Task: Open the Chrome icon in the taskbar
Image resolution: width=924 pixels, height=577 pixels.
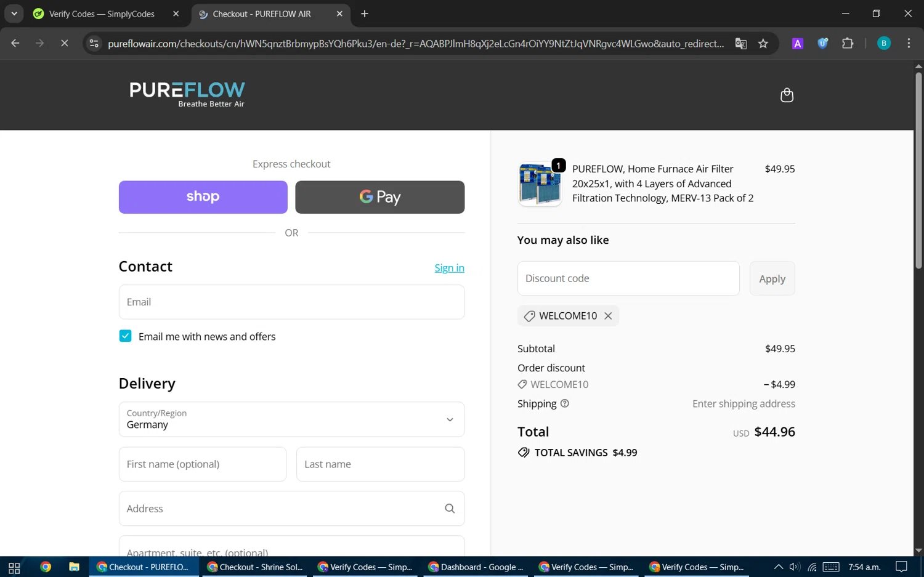Action: click(46, 567)
